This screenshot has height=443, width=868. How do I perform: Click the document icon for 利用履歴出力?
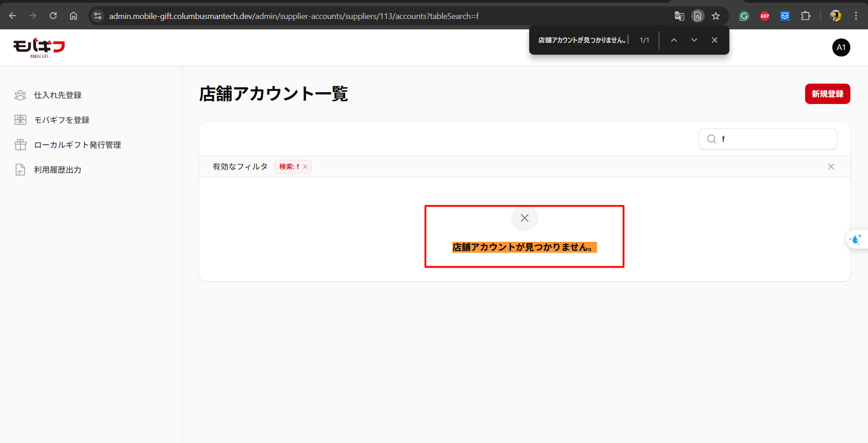(x=20, y=170)
